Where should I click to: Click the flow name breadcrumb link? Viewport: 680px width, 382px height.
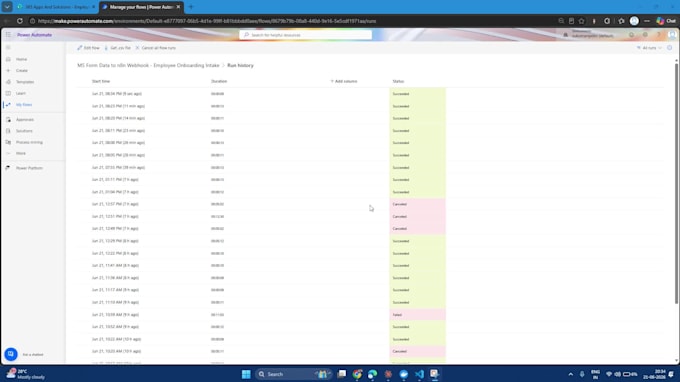click(148, 65)
